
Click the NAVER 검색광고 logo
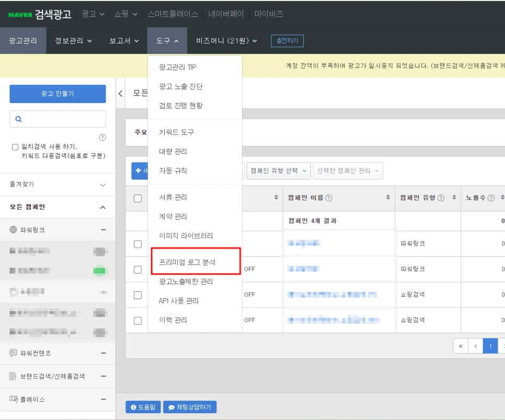(x=40, y=14)
